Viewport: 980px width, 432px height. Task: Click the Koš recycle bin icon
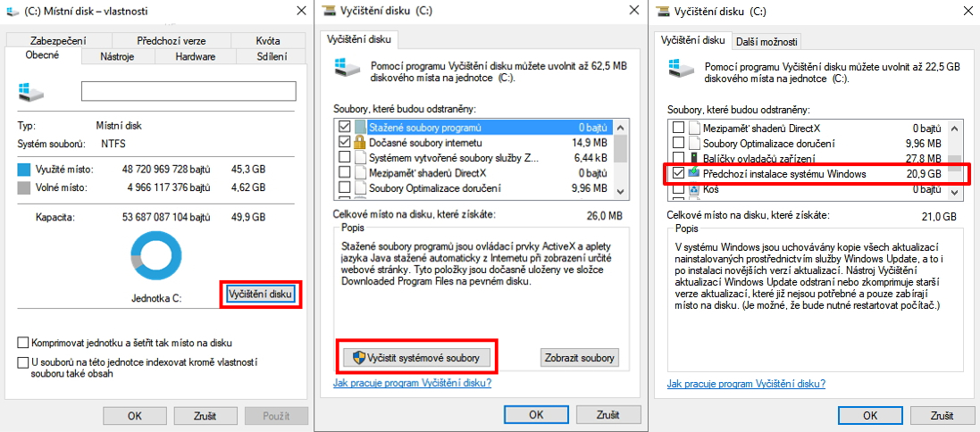(x=693, y=189)
